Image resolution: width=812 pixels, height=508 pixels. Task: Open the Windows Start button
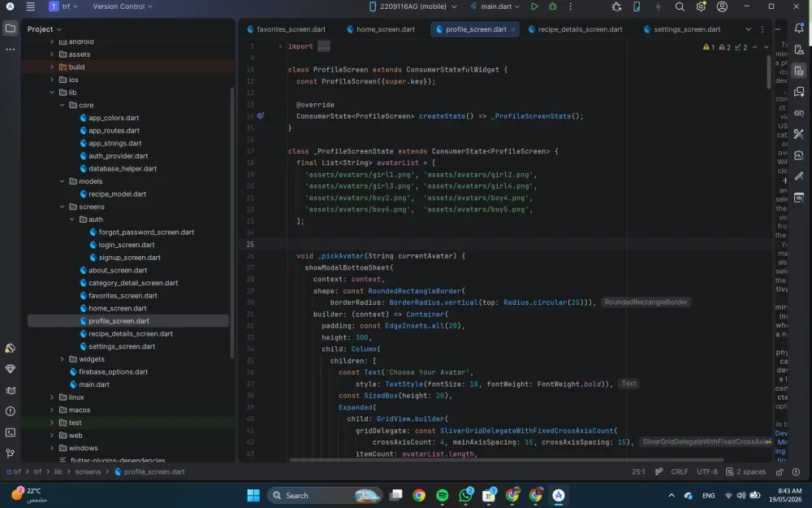coord(253,496)
